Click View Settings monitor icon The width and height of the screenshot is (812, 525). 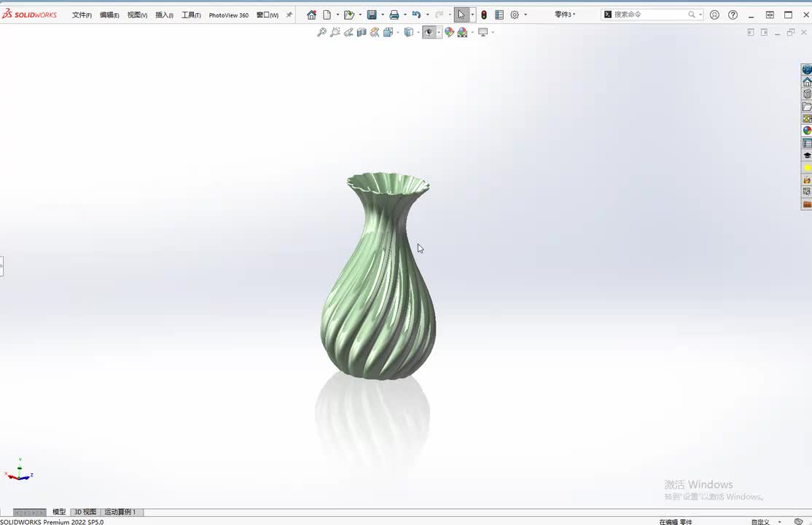[x=483, y=32]
